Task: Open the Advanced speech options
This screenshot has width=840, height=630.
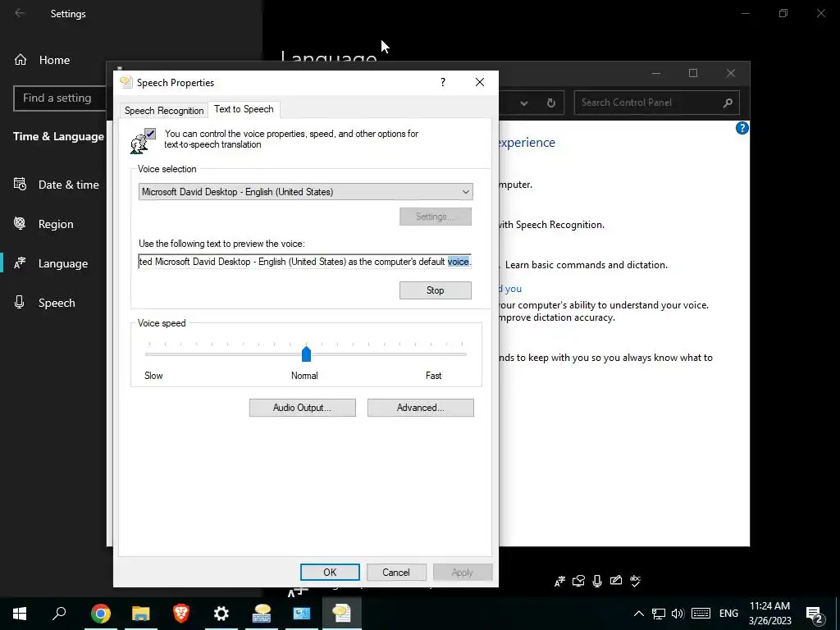Action: click(421, 408)
